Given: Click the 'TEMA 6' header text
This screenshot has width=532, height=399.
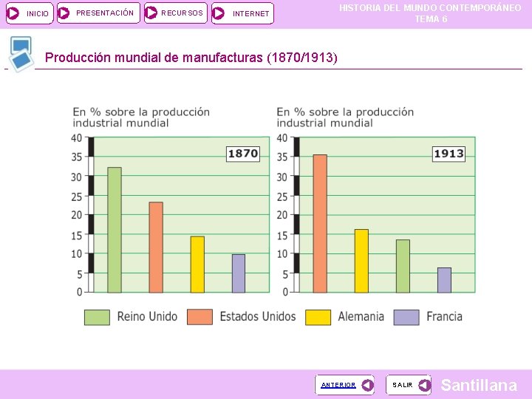Looking at the screenshot, I should (x=431, y=19).
